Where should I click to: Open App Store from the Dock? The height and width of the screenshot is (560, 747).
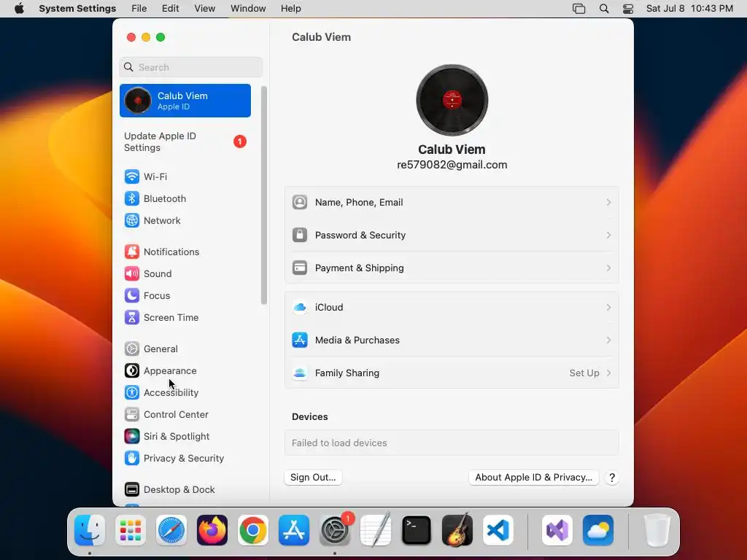[x=294, y=530]
